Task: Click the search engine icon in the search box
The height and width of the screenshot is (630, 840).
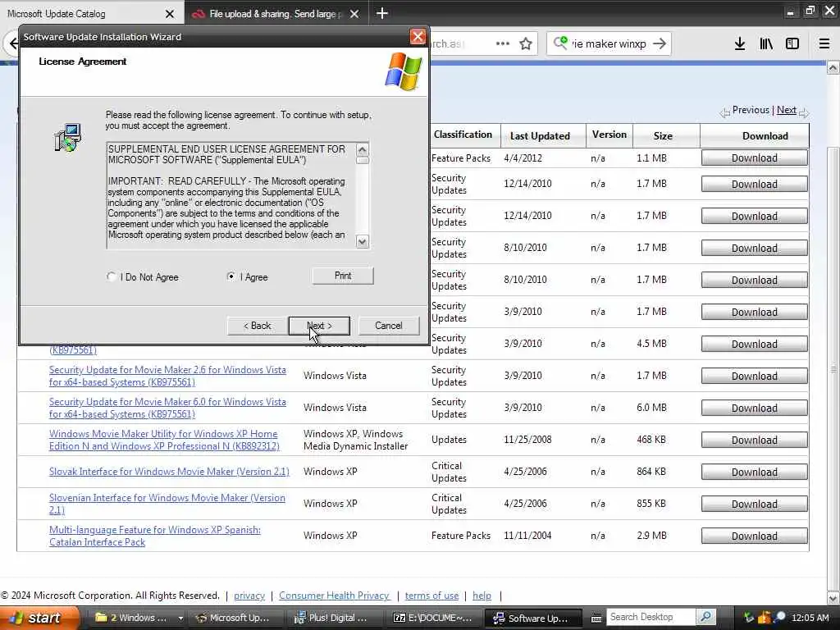Action: pos(560,43)
